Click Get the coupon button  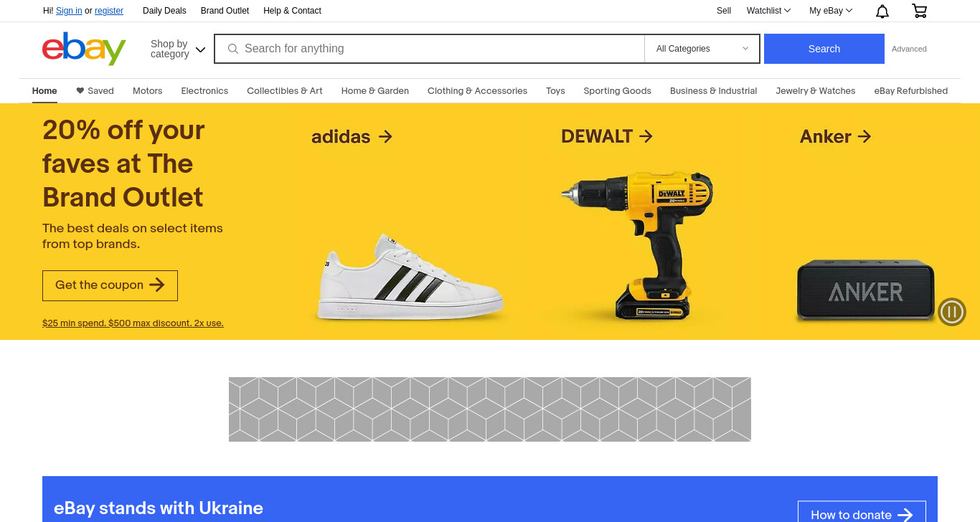[110, 285]
